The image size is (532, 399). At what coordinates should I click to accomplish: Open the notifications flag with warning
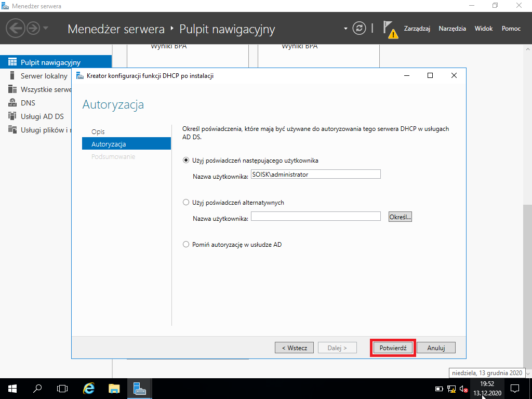(390, 30)
